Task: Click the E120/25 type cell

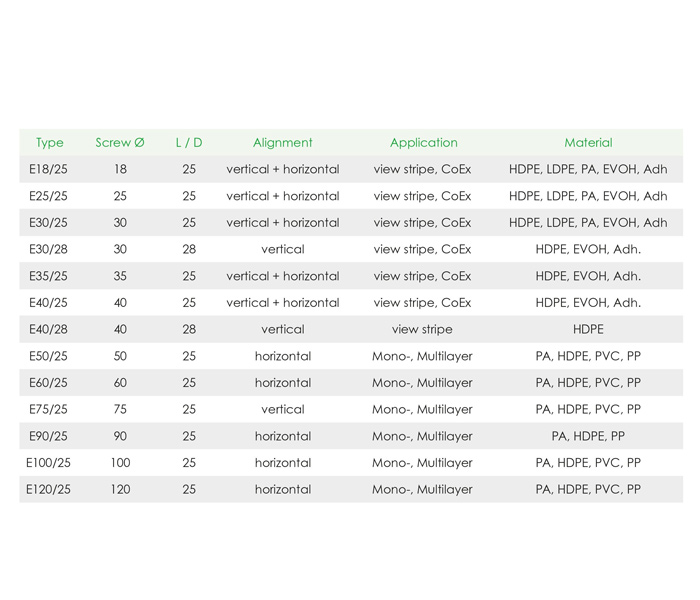Action: 48,489
